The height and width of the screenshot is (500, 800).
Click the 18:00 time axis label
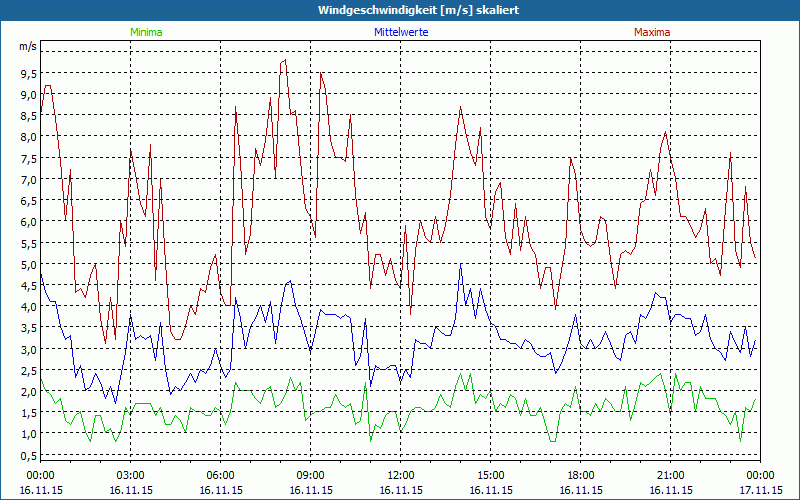point(581,476)
